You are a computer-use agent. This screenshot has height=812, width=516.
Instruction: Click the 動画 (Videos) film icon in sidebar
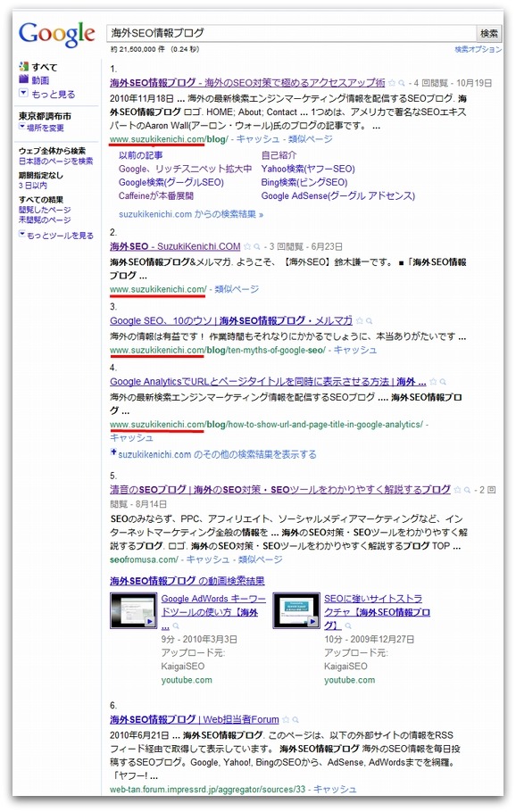23,79
